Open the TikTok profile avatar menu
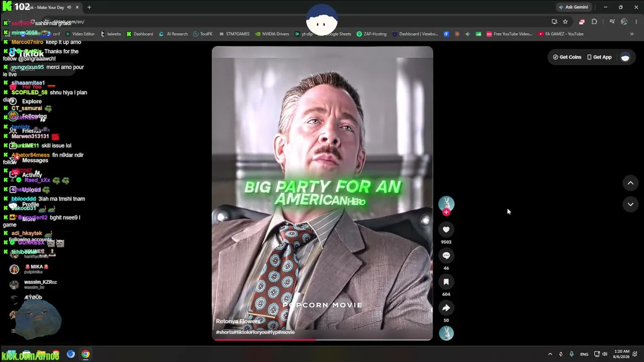Screen dimensions: 644x362 point(625,57)
